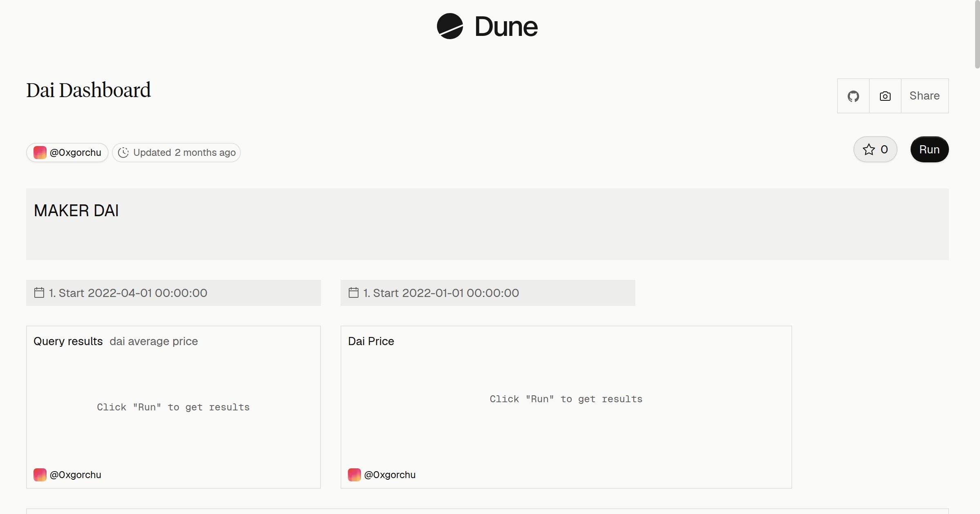Click the black Run button
The width and height of the screenshot is (980, 514).
929,149
